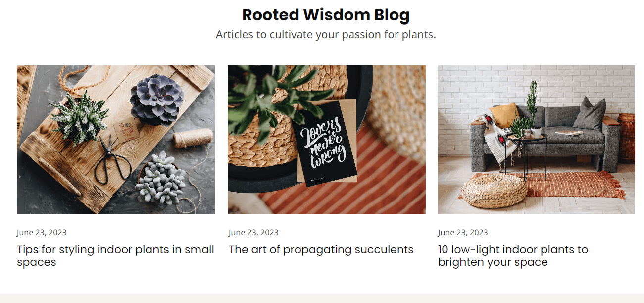The height and width of the screenshot is (303, 644).
Task: Click the 'Articles to cultivate your passion' subtitle
Action: coord(326,35)
